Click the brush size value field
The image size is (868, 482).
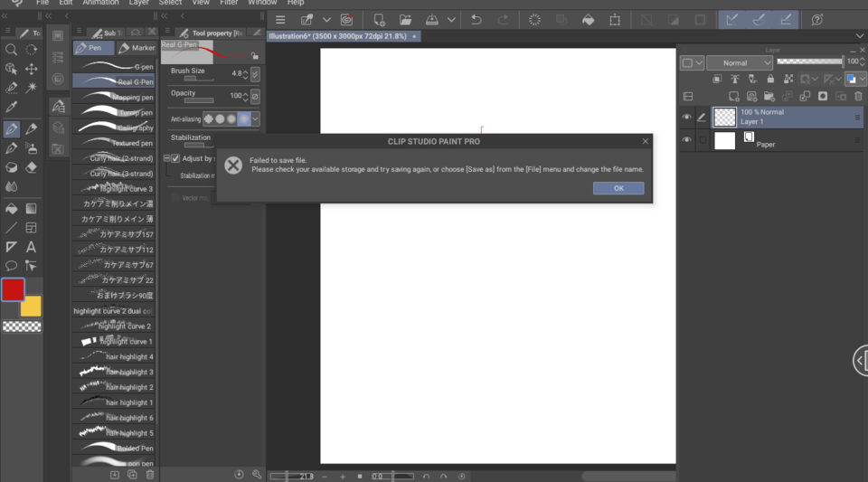pyautogui.click(x=236, y=73)
